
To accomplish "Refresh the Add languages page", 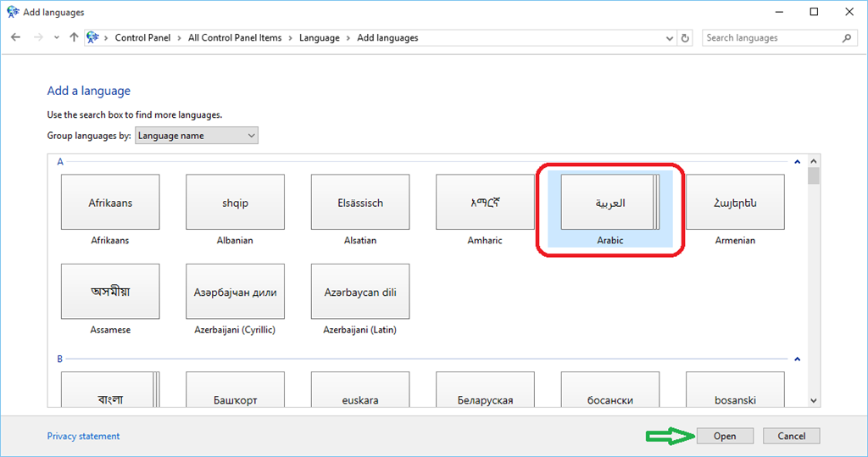I will point(685,38).
